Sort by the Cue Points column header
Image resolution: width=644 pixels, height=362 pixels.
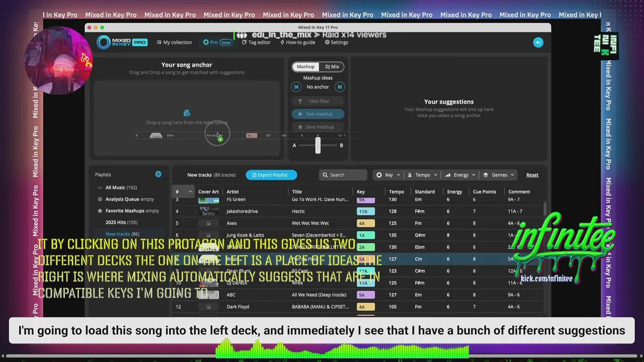485,192
